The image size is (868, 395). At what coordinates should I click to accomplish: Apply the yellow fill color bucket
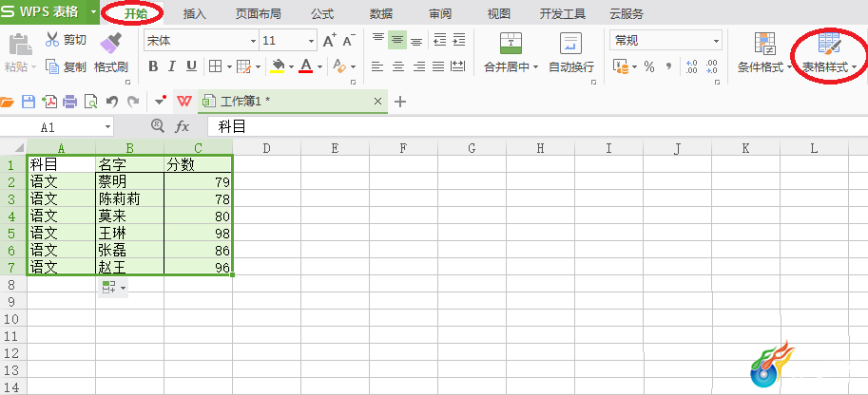pos(278,66)
